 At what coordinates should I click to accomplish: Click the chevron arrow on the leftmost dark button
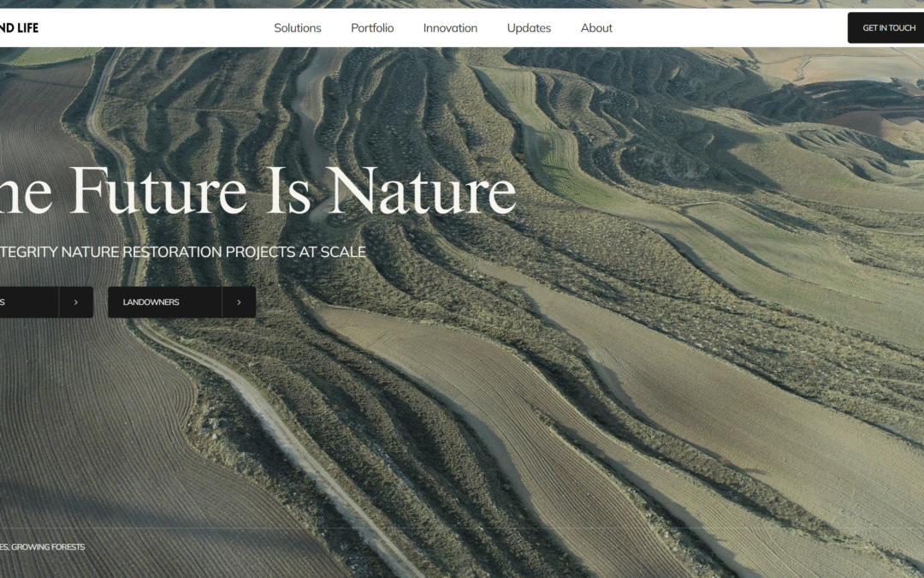pyautogui.click(x=76, y=301)
